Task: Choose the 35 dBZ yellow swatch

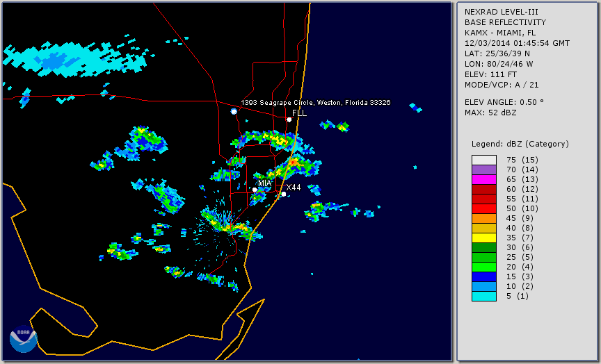Action: [484, 238]
